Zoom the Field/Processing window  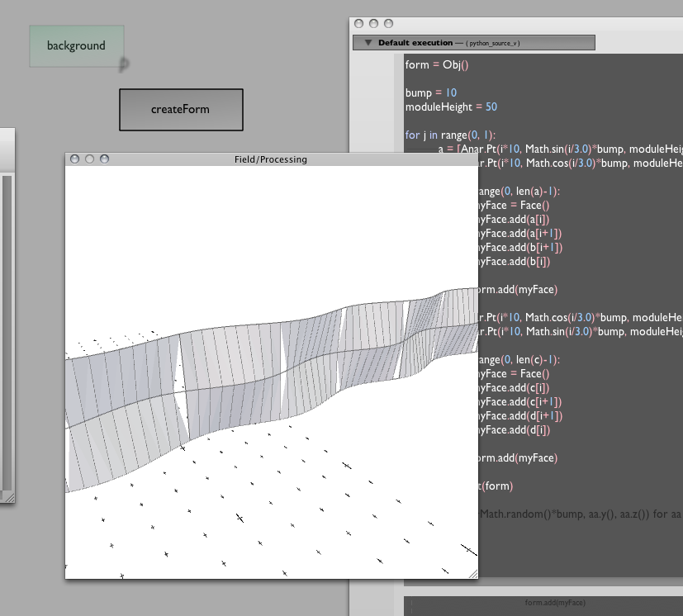103,159
